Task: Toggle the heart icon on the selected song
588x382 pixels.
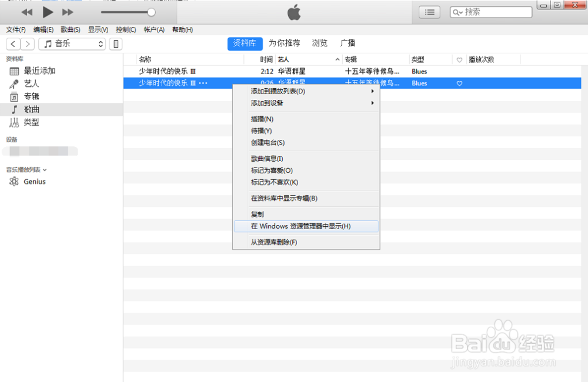Action: click(459, 83)
